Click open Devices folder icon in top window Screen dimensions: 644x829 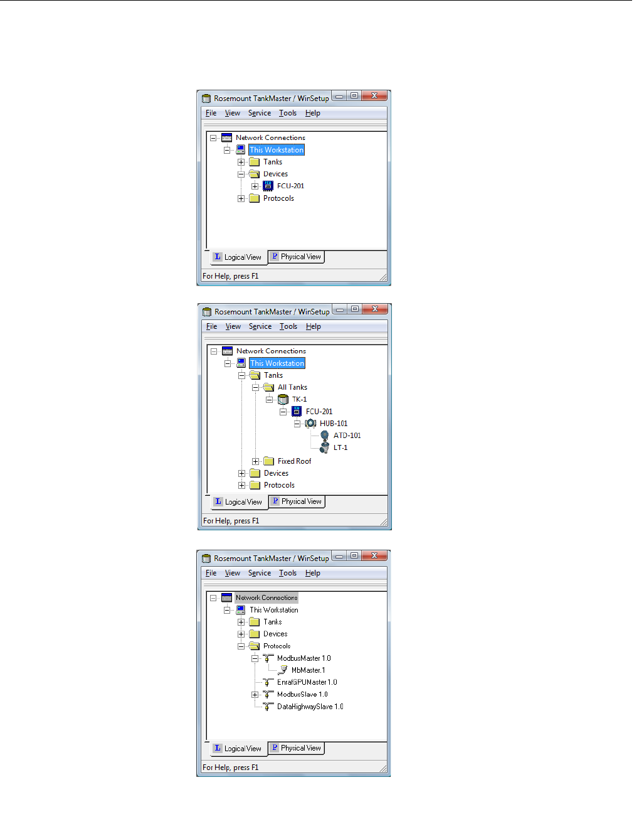coord(254,174)
